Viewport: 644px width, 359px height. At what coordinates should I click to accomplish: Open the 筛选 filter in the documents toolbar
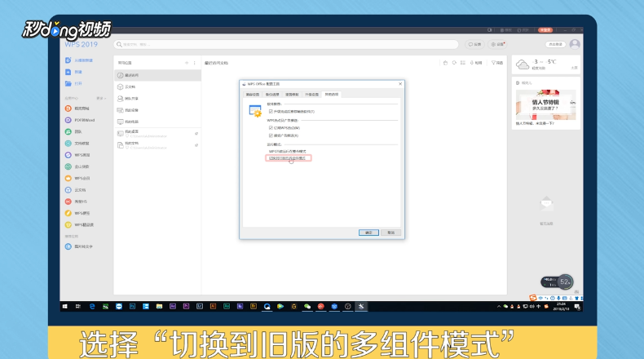point(497,63)
